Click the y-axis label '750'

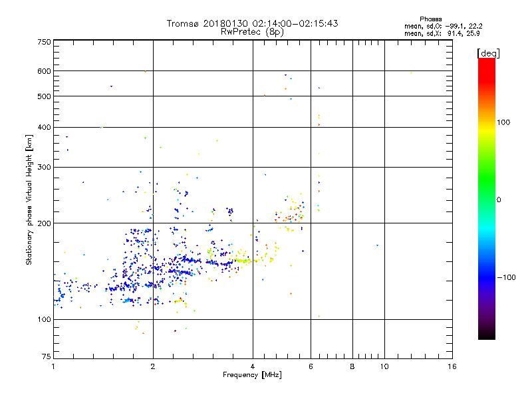coord(44,42)
